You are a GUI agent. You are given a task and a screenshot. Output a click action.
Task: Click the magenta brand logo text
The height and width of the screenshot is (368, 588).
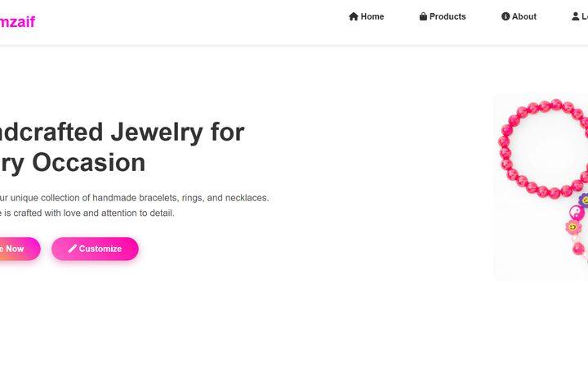pyautogui.click(x=17, y=21)
